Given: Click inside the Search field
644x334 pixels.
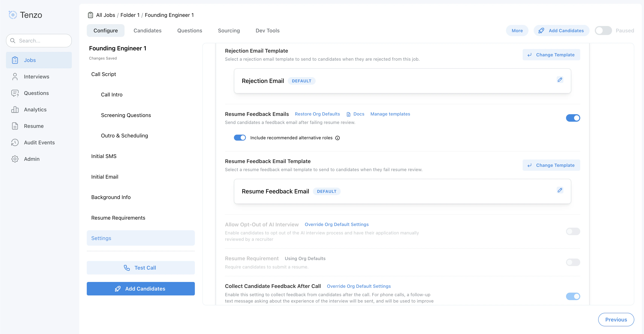Looking at the screenshot, I should coord(39,41).
